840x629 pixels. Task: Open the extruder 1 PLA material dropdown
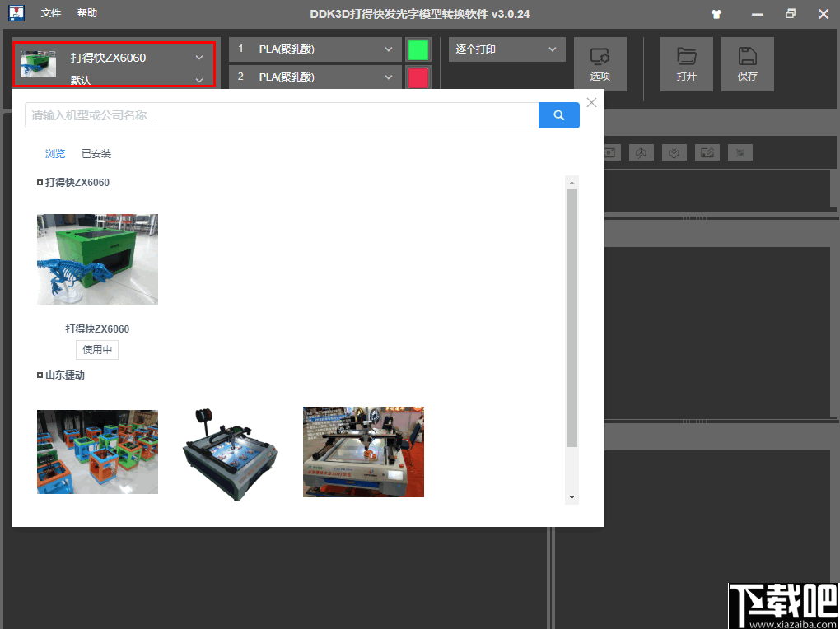(315, 49)
